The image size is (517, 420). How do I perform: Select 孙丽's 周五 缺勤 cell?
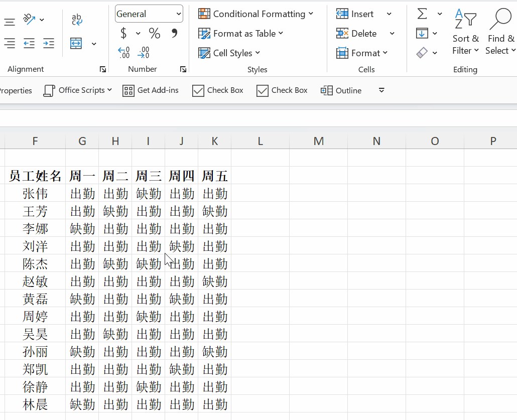click(215, 351)
